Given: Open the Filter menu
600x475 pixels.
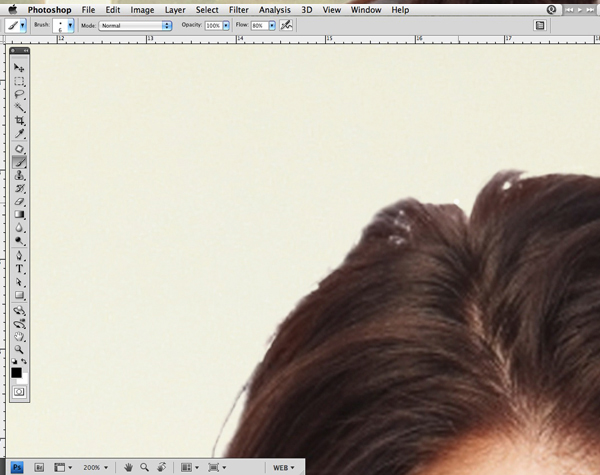Looking at the screenshot, I should pyautogui.click(x=239, y=9).
